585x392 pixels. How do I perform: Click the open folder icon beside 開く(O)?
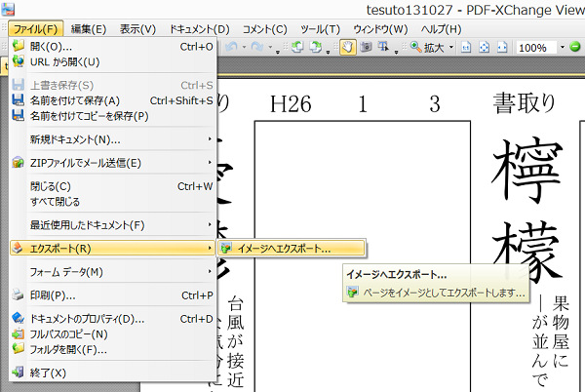(x=18, y=46)
